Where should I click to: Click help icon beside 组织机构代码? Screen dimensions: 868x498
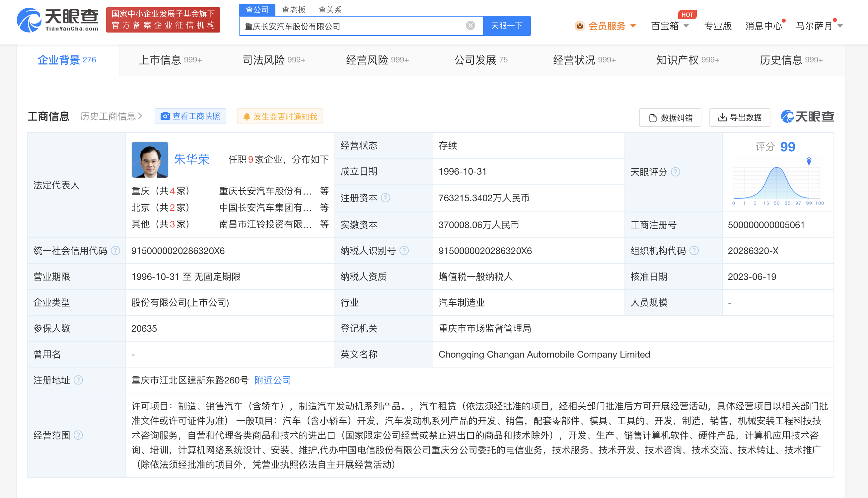(694, 251)
